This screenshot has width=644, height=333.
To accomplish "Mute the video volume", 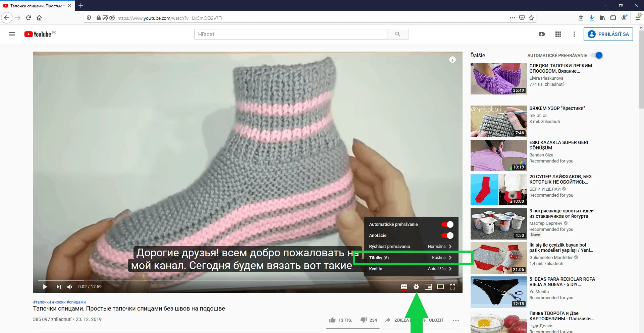I will 70,287.
